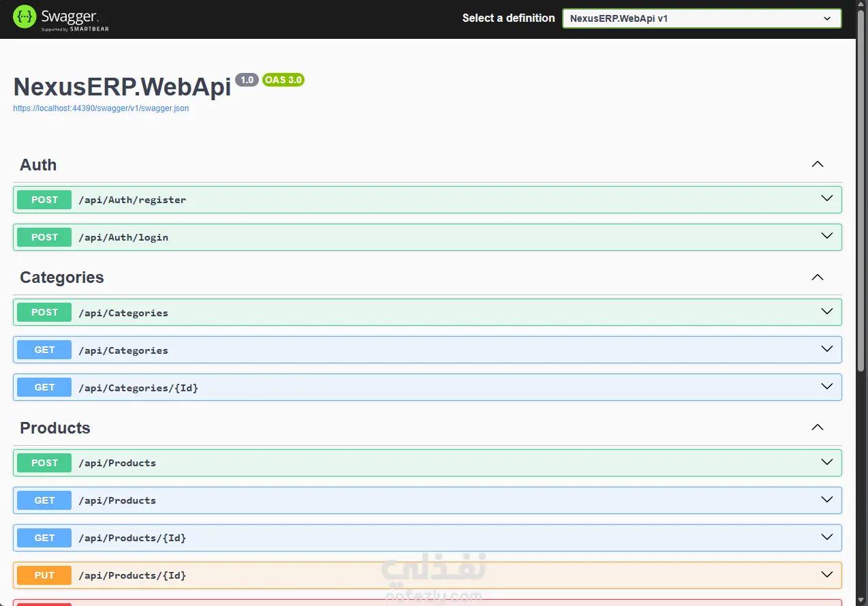Click the /api/Auth/login path text
Viewport: 868px width, 606px height.
coord(123,237)
